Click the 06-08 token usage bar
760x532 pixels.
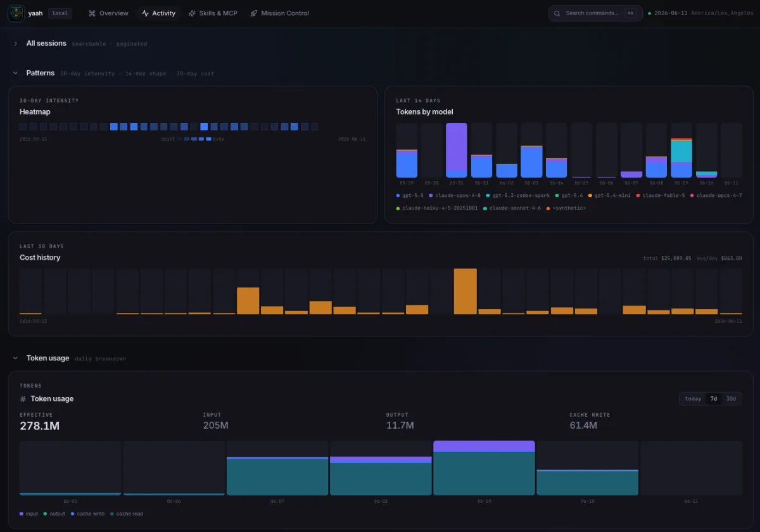381,476
